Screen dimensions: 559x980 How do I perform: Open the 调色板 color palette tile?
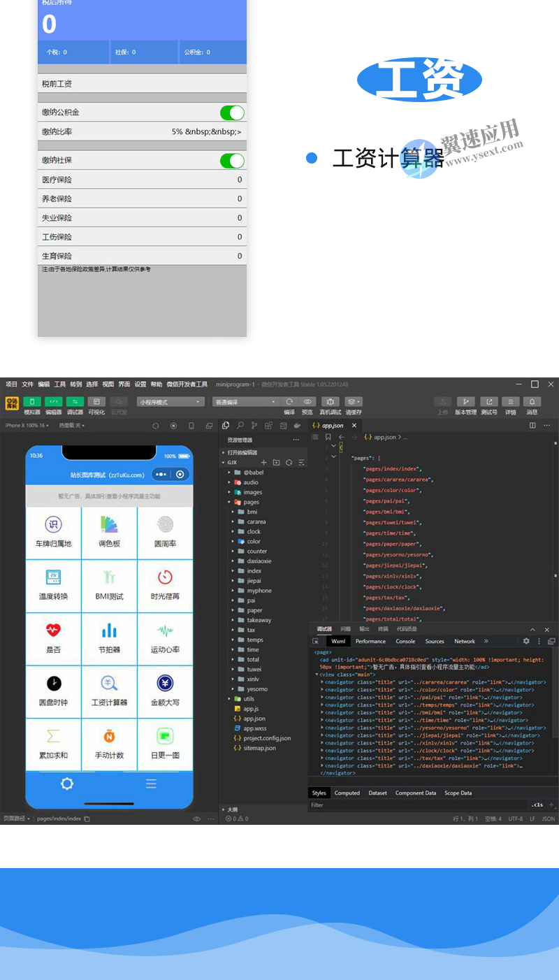pyautogui.click(x=109, y=532)
